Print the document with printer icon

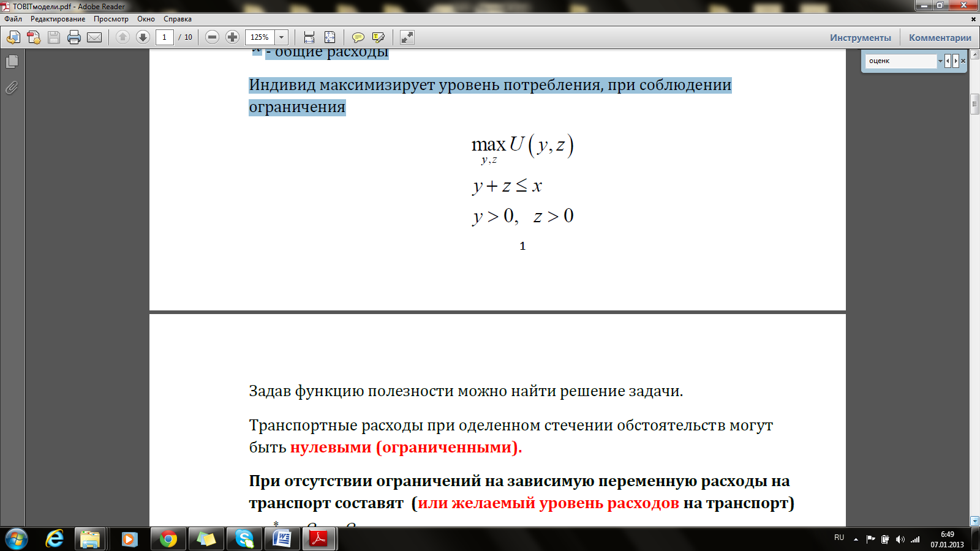tap(74, 37)
